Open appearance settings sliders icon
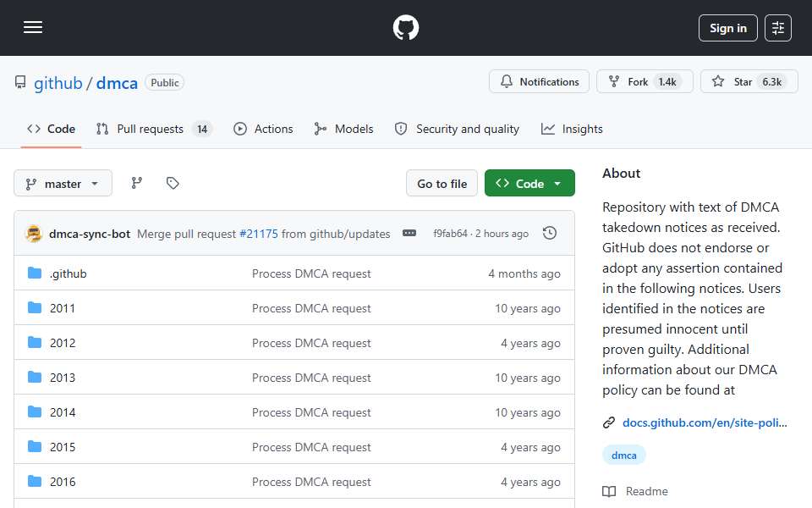 [778, 28]
